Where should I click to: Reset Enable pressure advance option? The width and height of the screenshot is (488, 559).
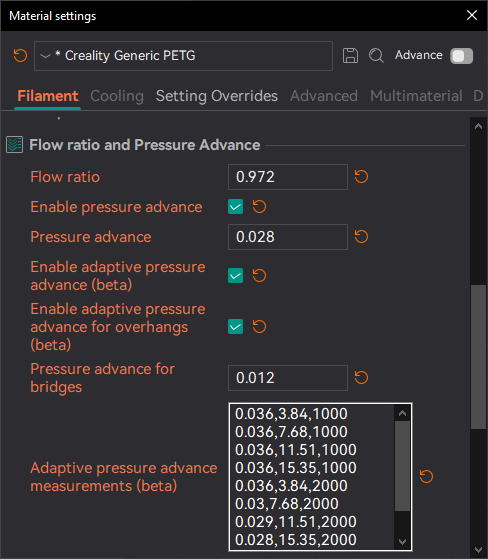[x=259, y=207]
